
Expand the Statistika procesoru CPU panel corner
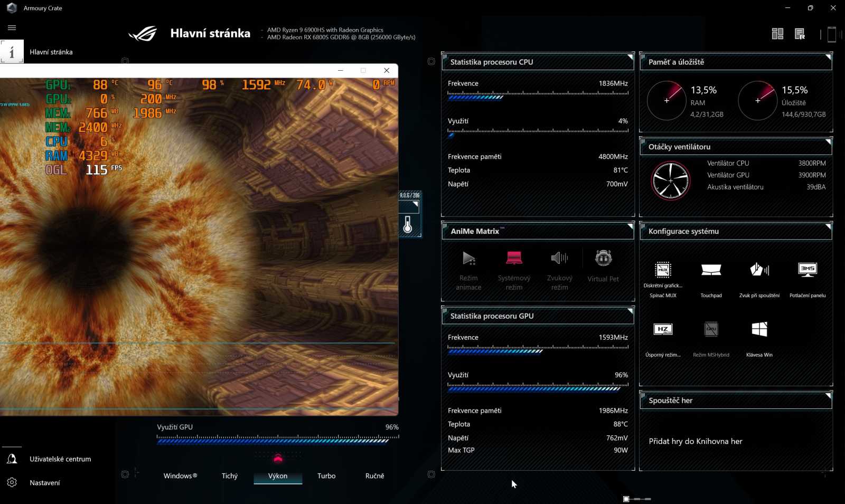(x=630, y=57)
